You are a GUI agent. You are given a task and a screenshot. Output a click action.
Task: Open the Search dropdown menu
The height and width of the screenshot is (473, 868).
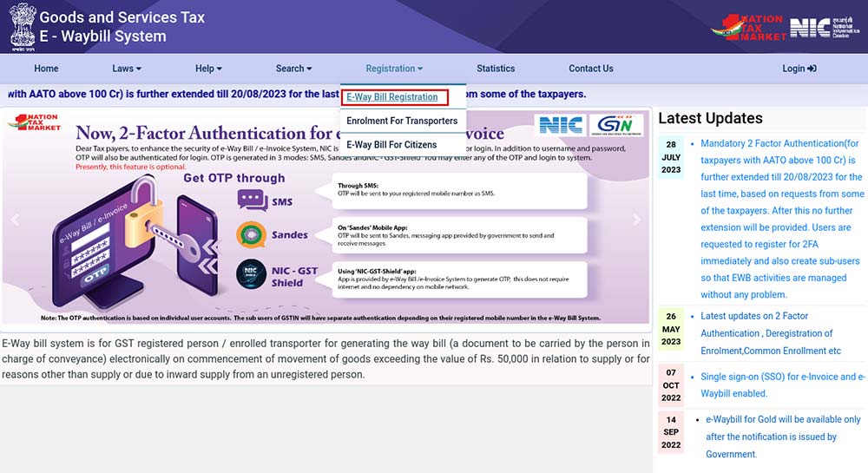point(294,69)
